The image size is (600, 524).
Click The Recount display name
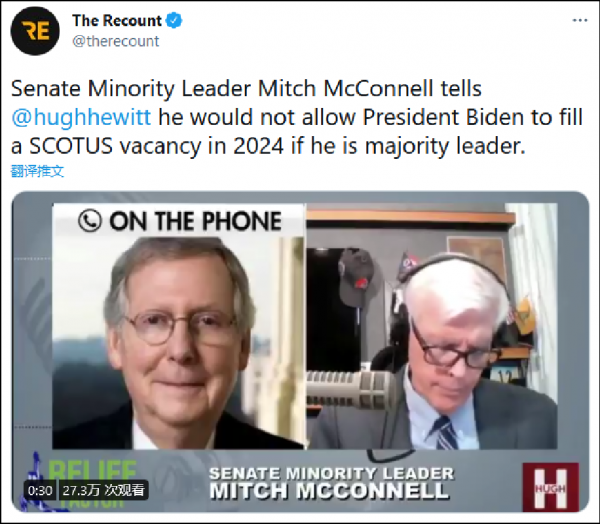pyautogui.click(x=117, y=21)
